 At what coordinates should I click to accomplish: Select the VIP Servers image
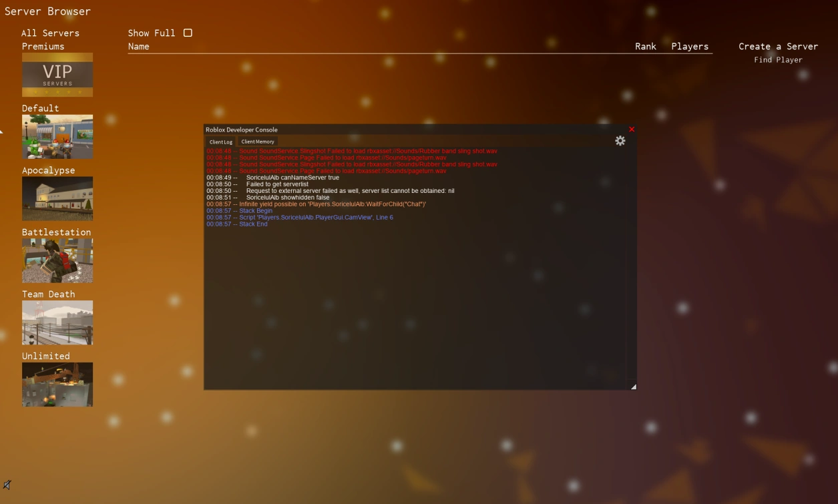(57, 75)
